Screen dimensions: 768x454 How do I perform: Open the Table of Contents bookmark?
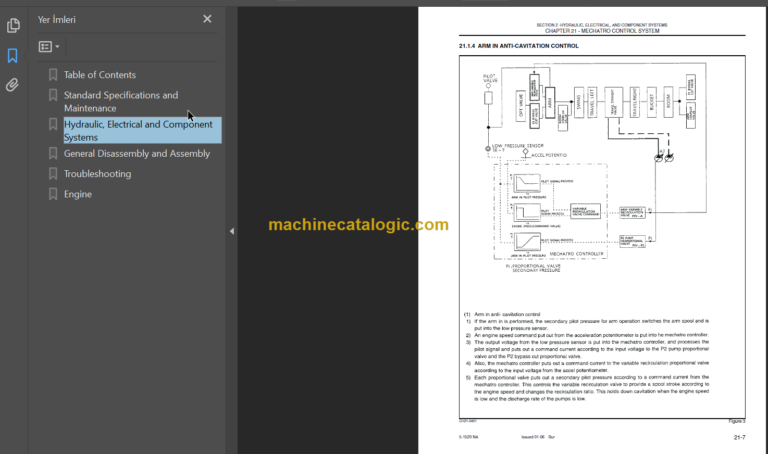coord(100,75)
